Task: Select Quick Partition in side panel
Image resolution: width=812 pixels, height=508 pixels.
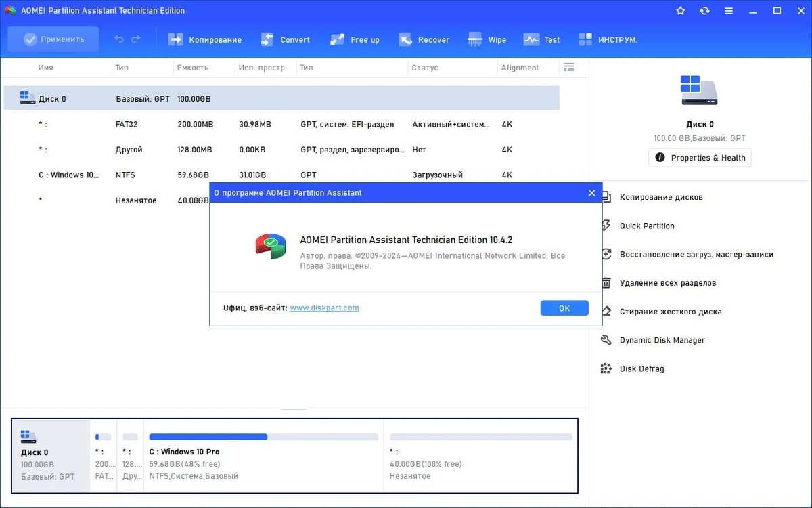Action: (647, 226)
